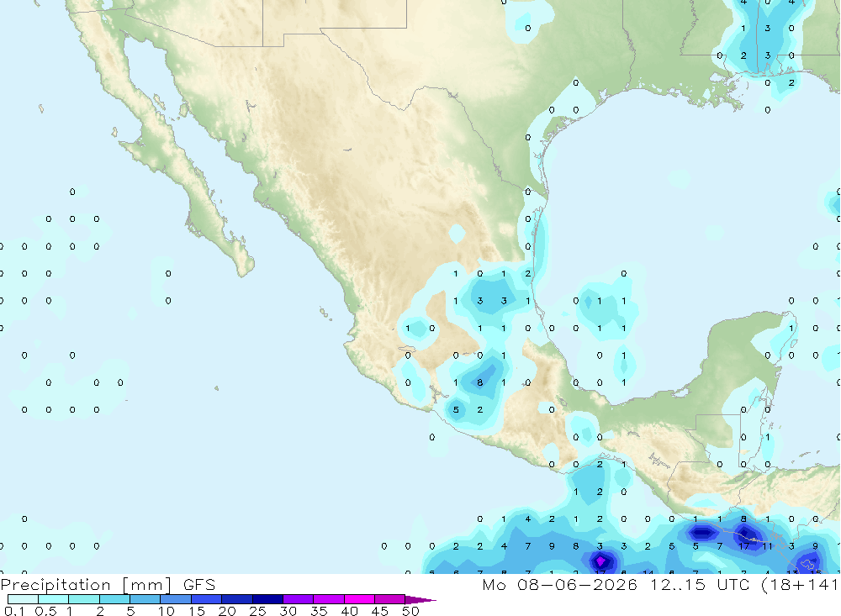
Task: Click the 1–2 mm legend color swatch
Action: tap(84, 599)
